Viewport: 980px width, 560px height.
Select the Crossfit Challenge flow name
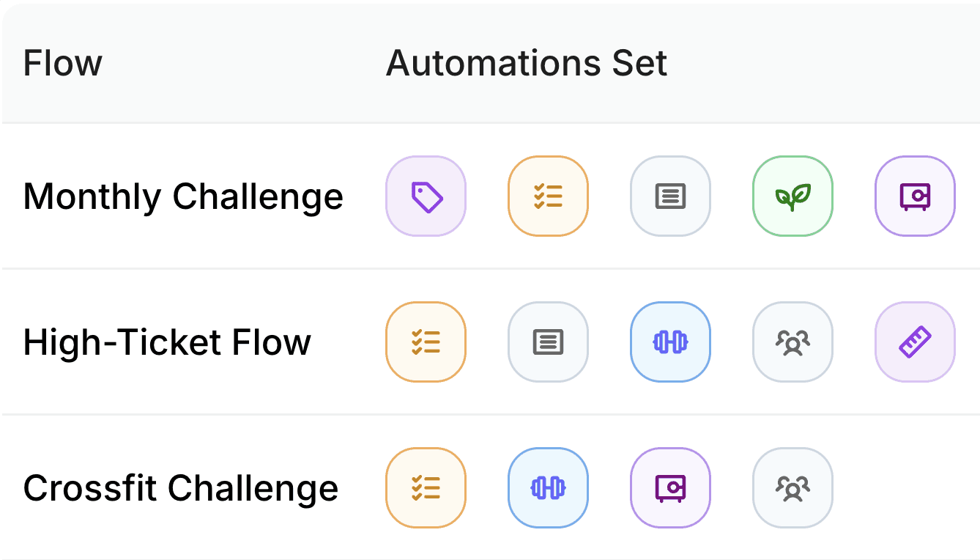(x=181, y=488)
